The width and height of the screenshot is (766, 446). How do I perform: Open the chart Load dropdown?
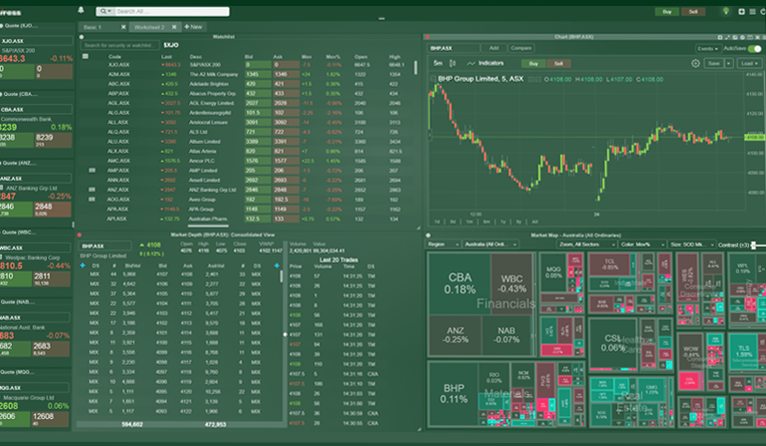[x=749, y=64]
